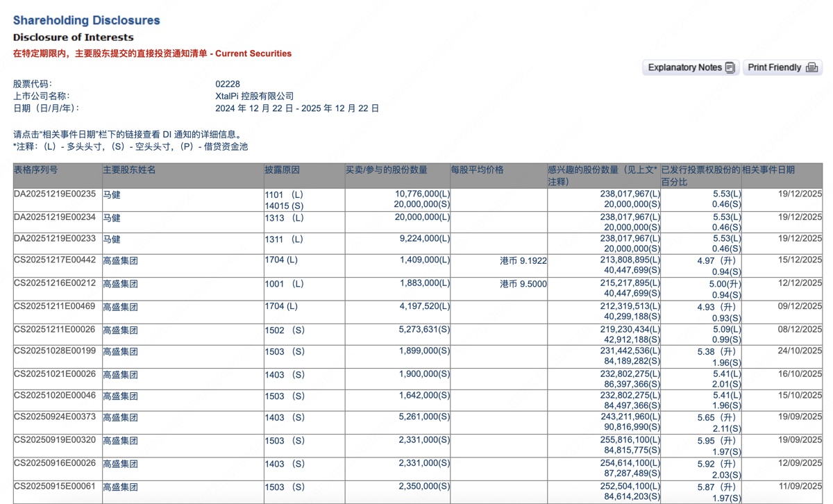Select stock code value 02228

228,84
